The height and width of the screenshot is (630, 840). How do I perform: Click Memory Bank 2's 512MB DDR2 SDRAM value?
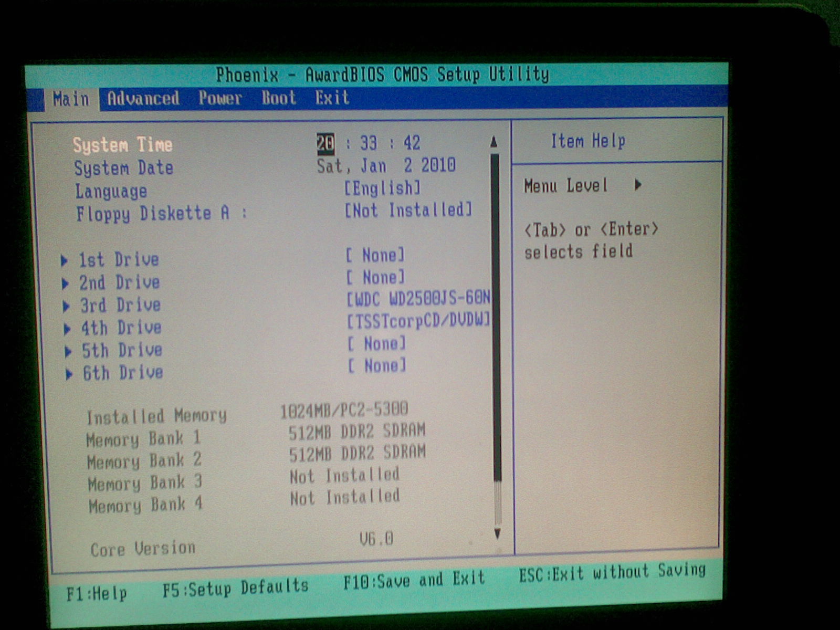point(358,453)
